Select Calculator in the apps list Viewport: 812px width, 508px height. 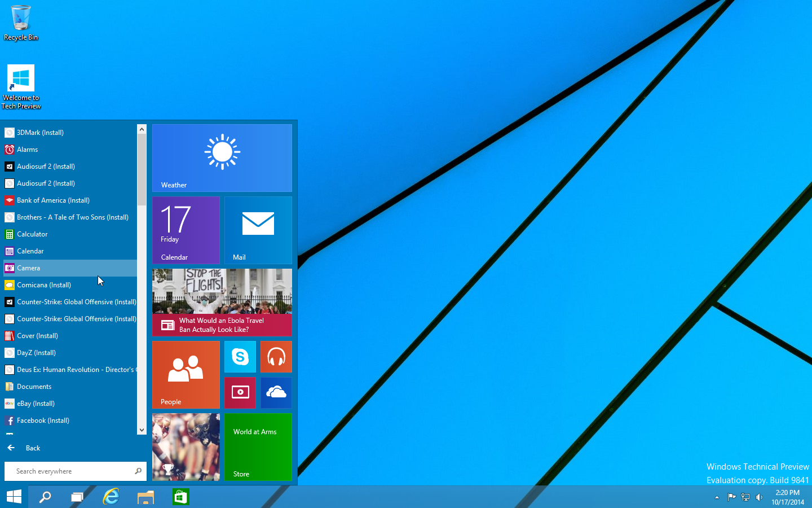(x=32, y=234)
